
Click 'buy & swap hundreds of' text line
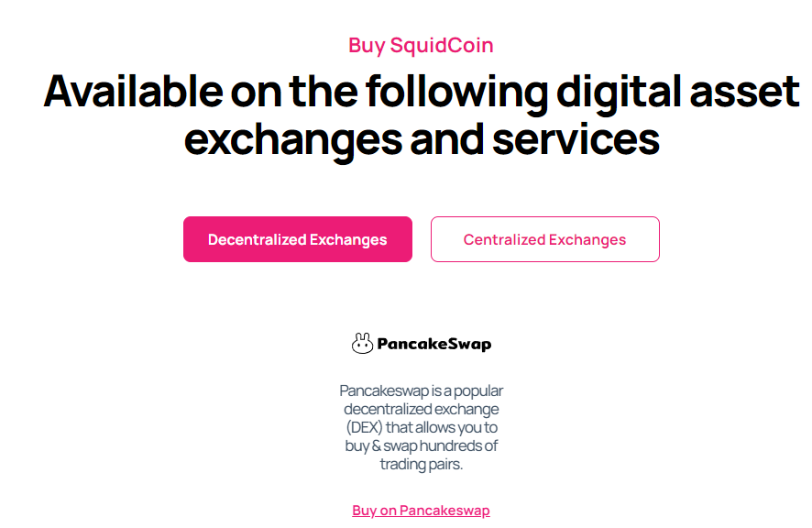(421, 445)
